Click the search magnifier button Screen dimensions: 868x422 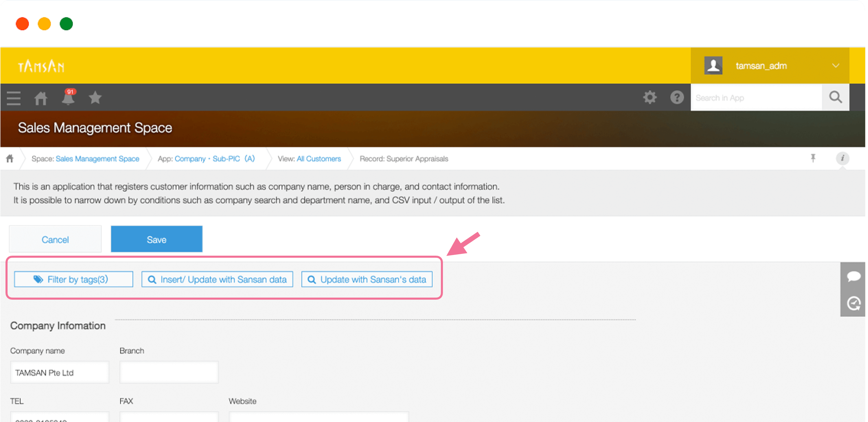[835, 98]
